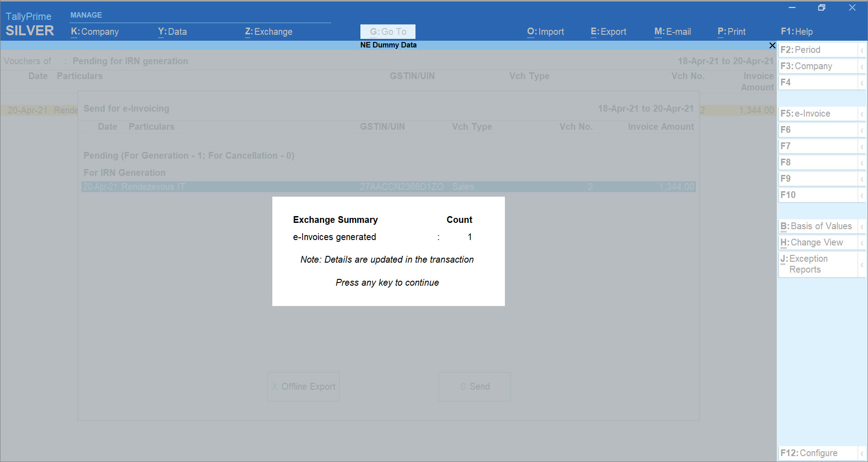Click the B: Basis of Values button
Screen dimensions: 868x462
[818, 226]
